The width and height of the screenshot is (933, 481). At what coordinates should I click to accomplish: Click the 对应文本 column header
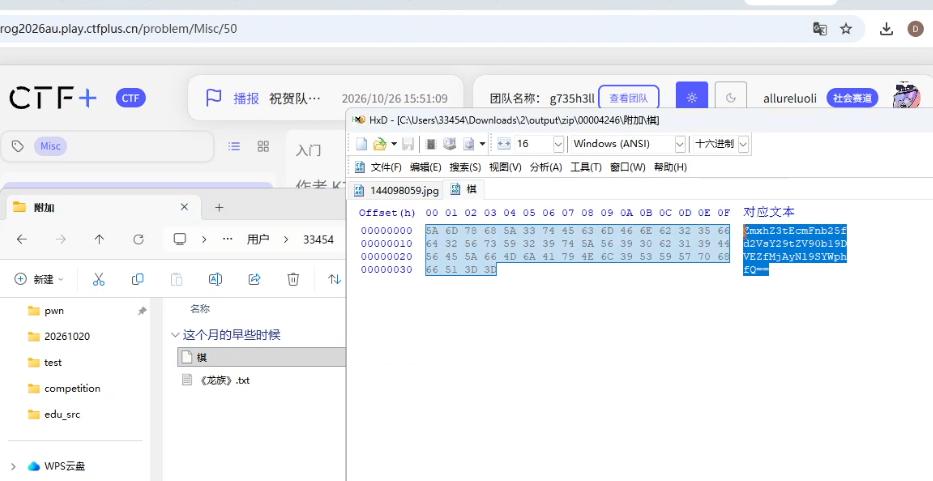pos(769,212)
